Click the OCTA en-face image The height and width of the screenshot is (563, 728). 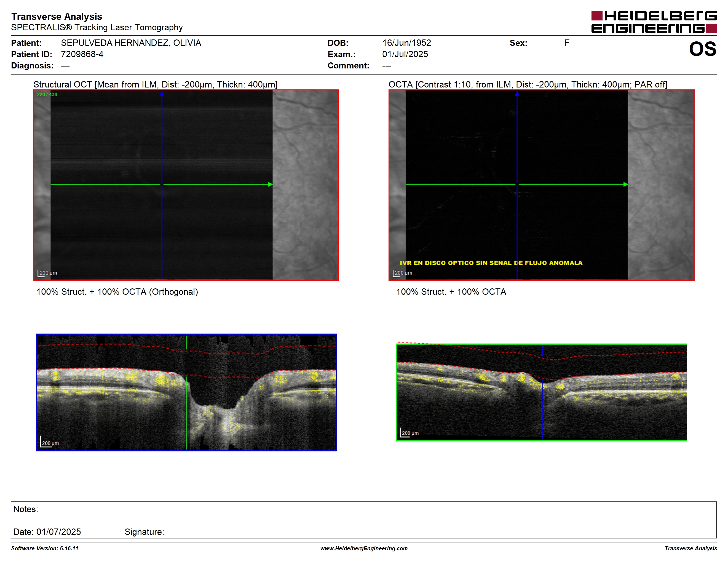541,185
